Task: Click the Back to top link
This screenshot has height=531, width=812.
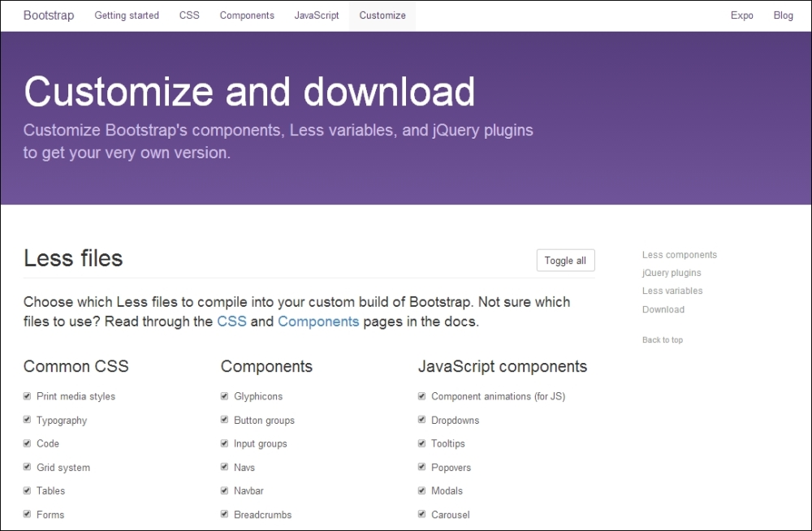Action: click(x=663, y=340)
